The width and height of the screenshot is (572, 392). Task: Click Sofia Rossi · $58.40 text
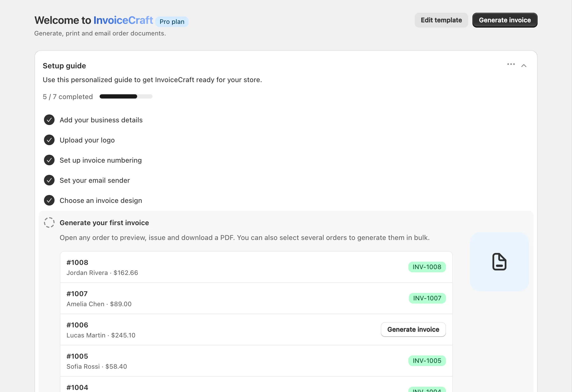pyautogui.click(x=97, y=367)
